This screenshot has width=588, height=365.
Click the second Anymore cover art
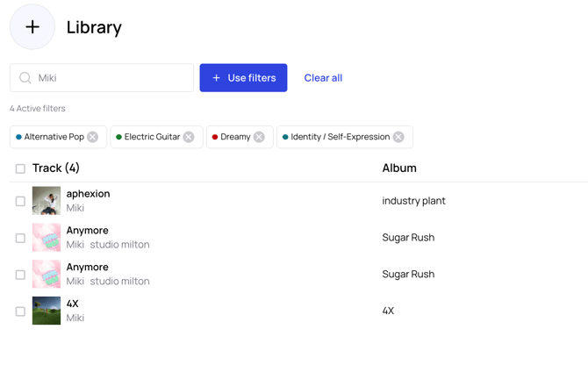[47, 275]
